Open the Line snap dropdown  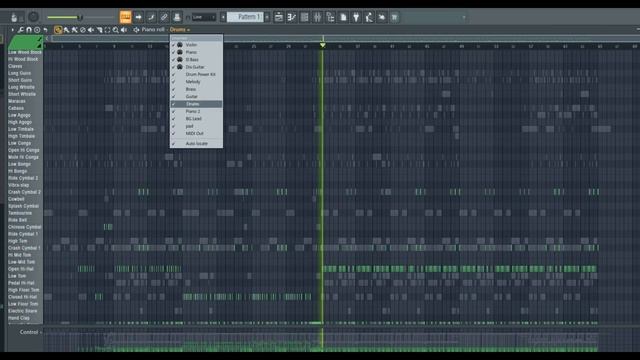204,17
